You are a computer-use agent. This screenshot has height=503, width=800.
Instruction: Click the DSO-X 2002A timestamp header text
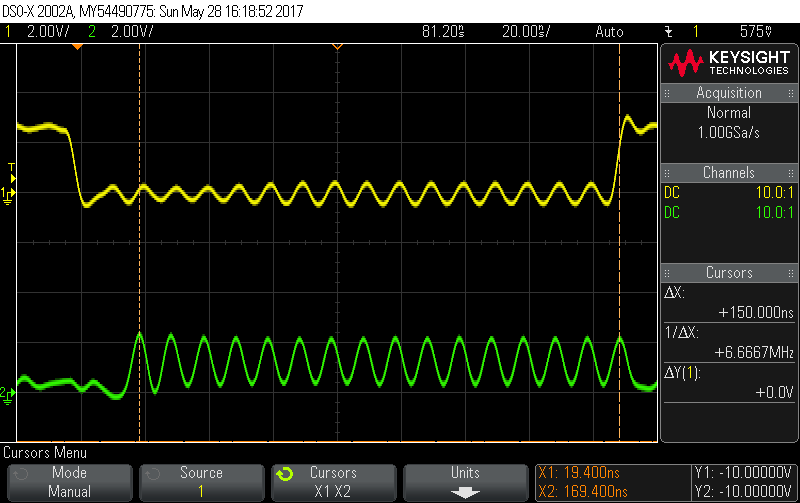click(x=153, y=11)
